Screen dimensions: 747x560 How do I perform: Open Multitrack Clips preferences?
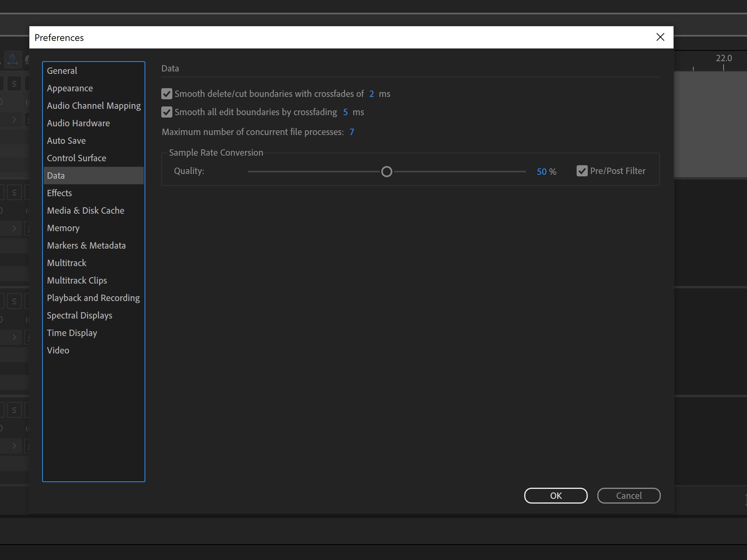[x=77, y=280]
